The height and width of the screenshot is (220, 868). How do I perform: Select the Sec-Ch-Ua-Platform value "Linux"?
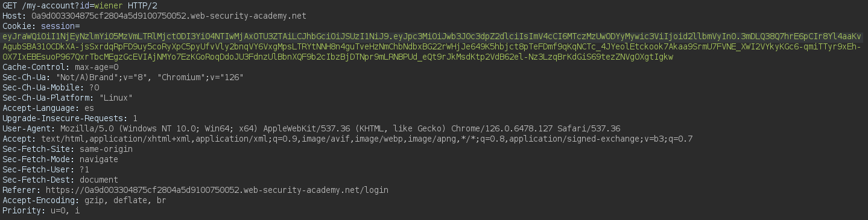pyautogui.click(x=116, y=98)
